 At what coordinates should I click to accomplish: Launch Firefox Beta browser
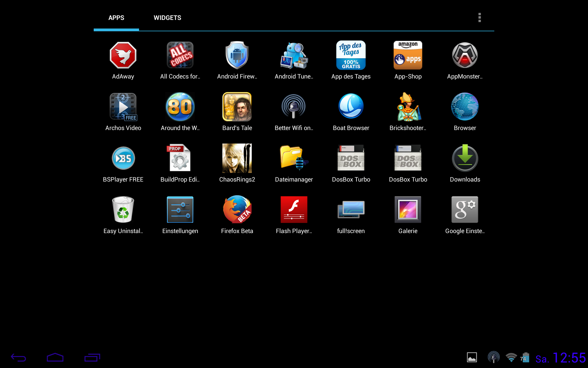click(x=237, y=209)
